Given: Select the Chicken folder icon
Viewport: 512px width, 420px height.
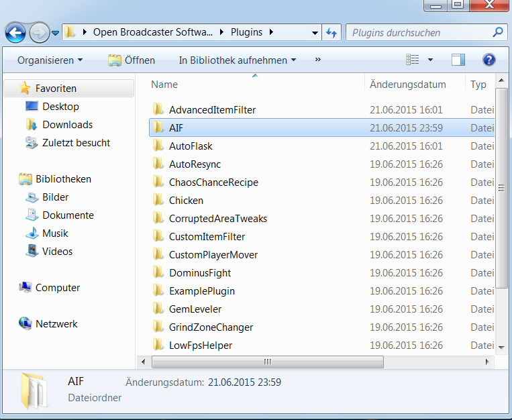Looking at the screenshot, I should pos(158,200).
